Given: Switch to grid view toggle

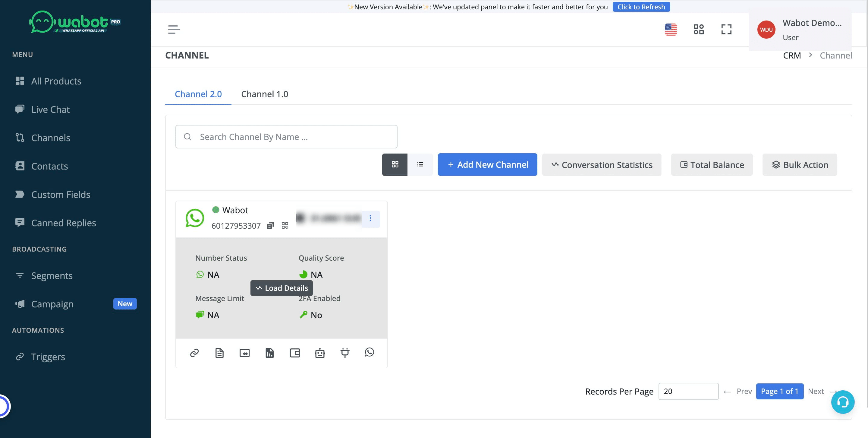Looking at the screenshot, I should pos(395,164).
